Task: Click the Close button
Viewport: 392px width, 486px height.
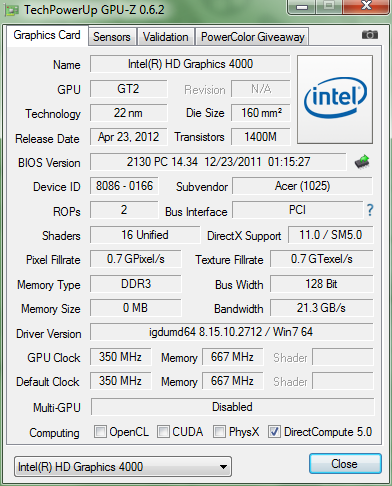Action: 345,463
